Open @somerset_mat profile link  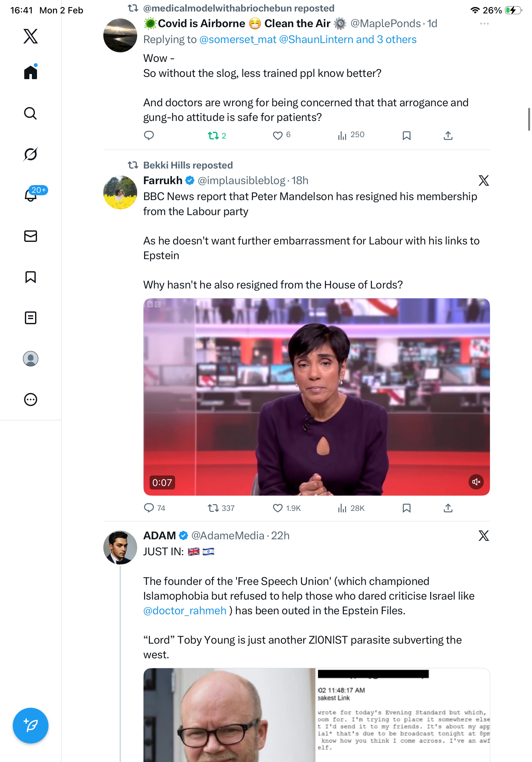tap(238, 40)
